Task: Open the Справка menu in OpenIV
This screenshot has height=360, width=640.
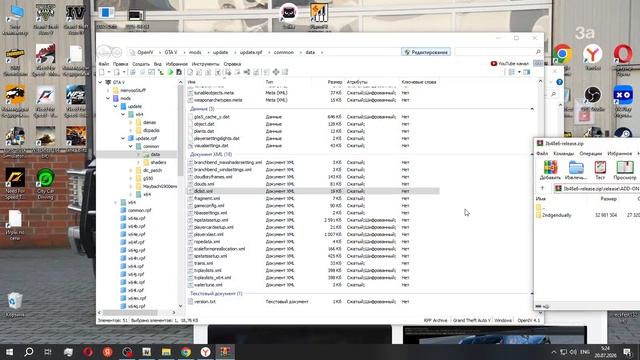Action: (232, 64)
